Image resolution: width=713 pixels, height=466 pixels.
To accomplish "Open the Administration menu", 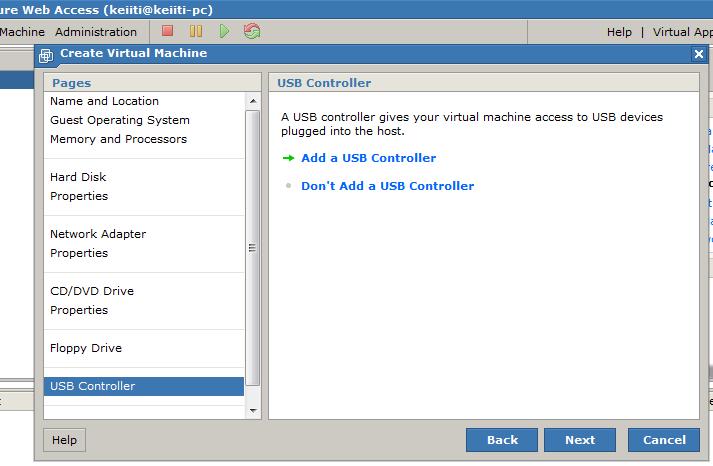I will (96, 32).
